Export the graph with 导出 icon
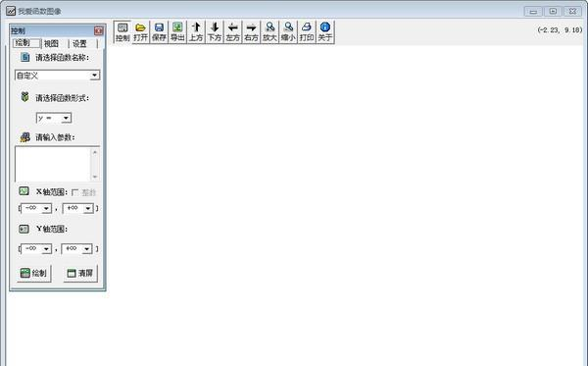This screenshot has width=588, height=366. pos(177,31)
